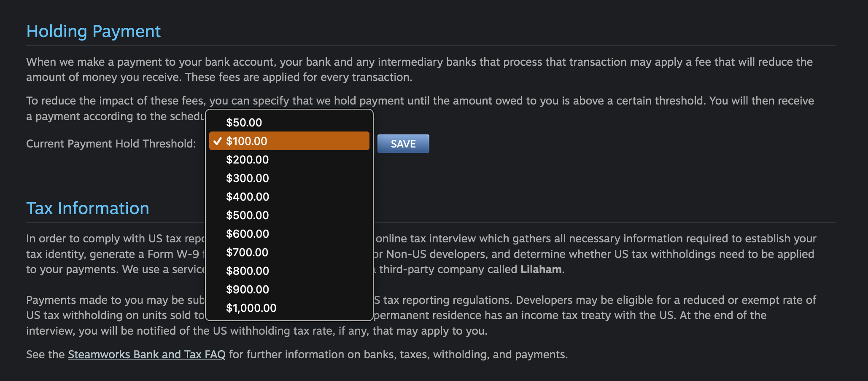Select the $900.00 threshold value
This screenshot has height=381, width=868.
(x=248, y=290)
